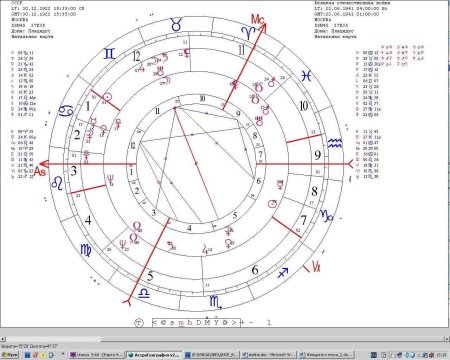The height and width of the screenshot is (360, 450).
Task: Click the left arrow of time stepper
Action: 155,323
